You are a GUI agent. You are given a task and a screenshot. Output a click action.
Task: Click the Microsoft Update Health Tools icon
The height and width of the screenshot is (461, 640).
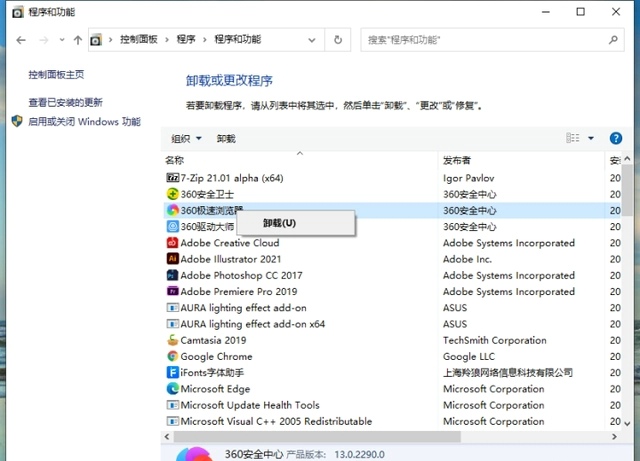[173, 405]
